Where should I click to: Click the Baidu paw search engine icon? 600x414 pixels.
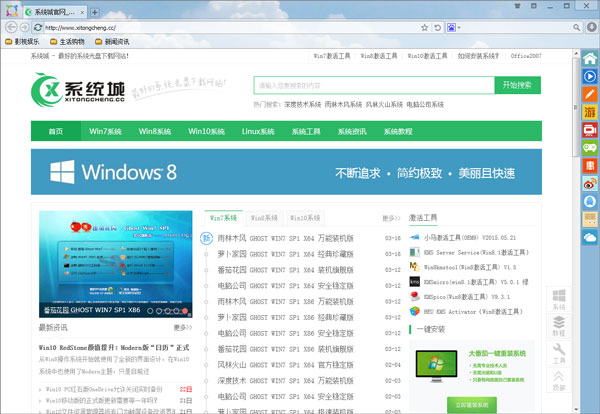[x=451, y=28]
